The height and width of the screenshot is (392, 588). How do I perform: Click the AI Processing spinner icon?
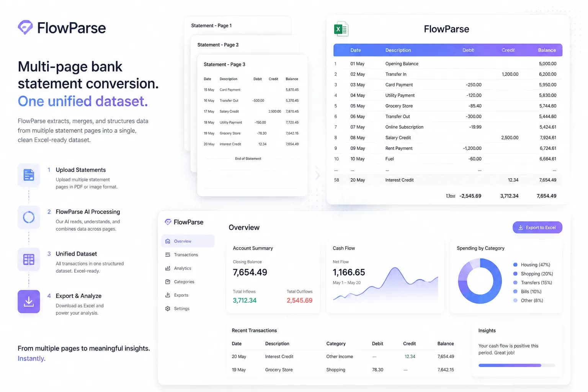tap(29, 217)
